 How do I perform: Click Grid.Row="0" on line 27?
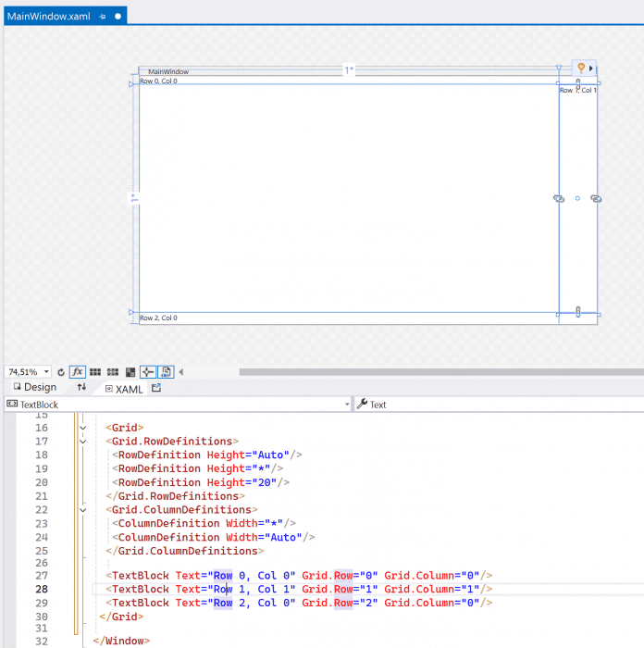340,576
